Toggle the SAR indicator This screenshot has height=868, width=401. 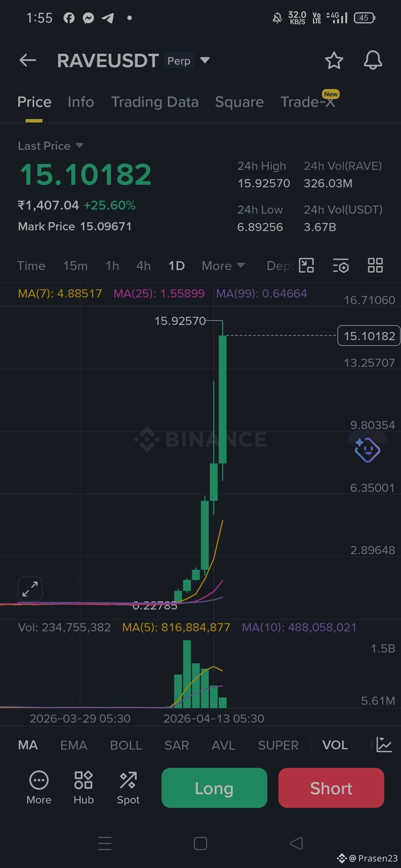pyautogui.click(x=177, y=745)
